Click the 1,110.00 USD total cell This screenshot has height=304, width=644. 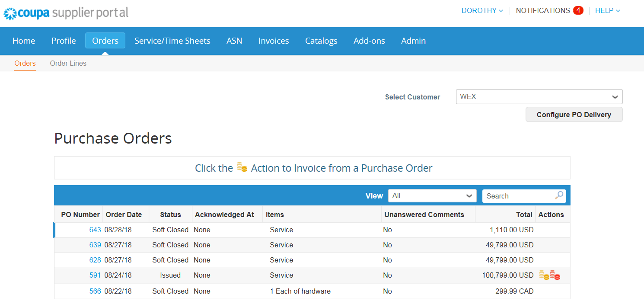(511, 230)
